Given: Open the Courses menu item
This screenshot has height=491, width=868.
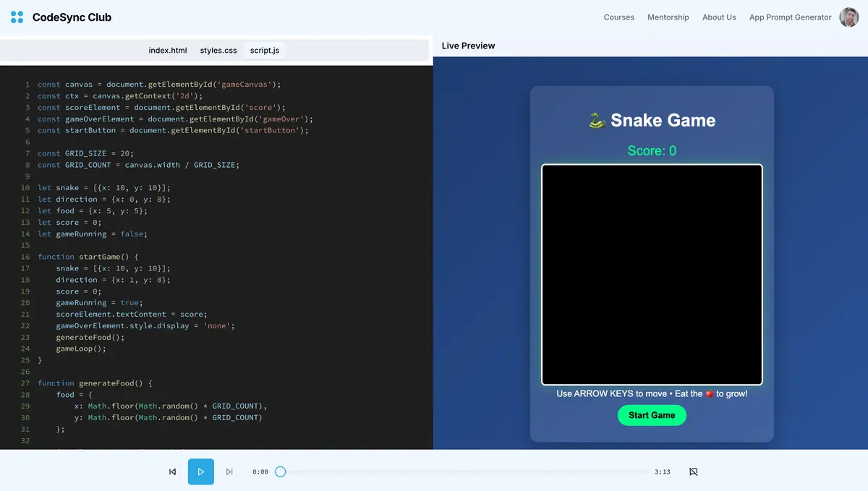Looking at the screenshot, I should [618, 17].
